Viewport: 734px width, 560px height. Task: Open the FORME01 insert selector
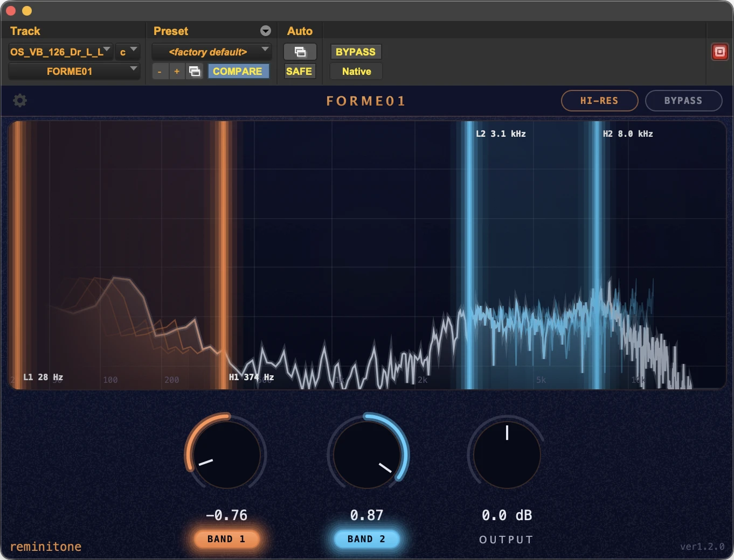click(x=74, y=71)
